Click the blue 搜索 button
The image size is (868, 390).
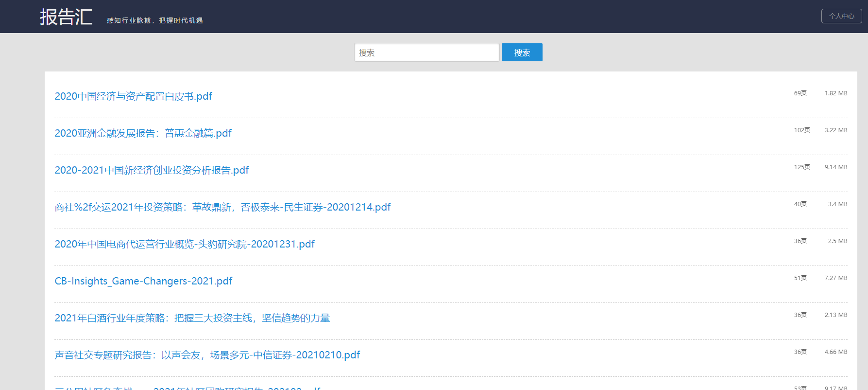point(522,53)
